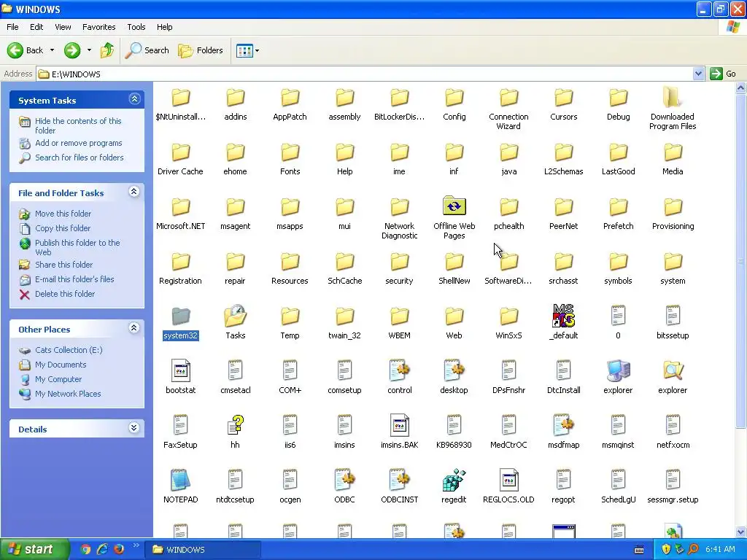Screen dimensions: 747x560
Task: Open the File menu
Action: click(x=13, y=27)
